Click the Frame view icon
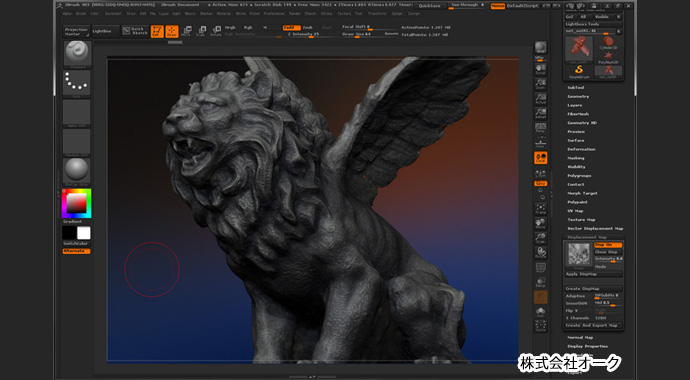 [x=540, y=208]
